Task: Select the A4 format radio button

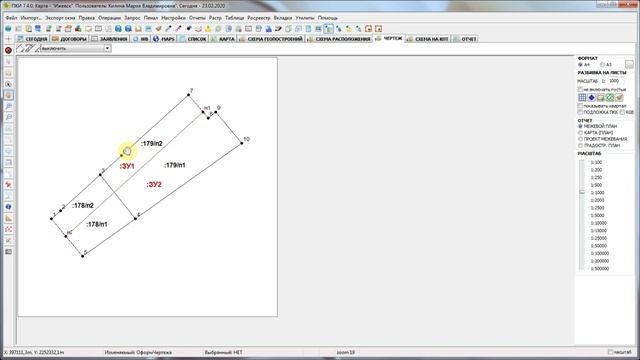Action: [580, 65]
